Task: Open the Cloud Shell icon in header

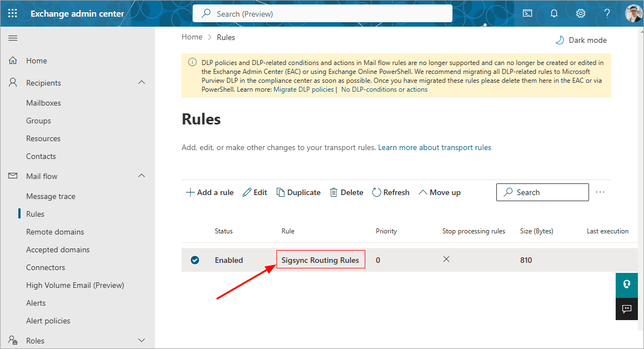Action: [x=527, y=13]
